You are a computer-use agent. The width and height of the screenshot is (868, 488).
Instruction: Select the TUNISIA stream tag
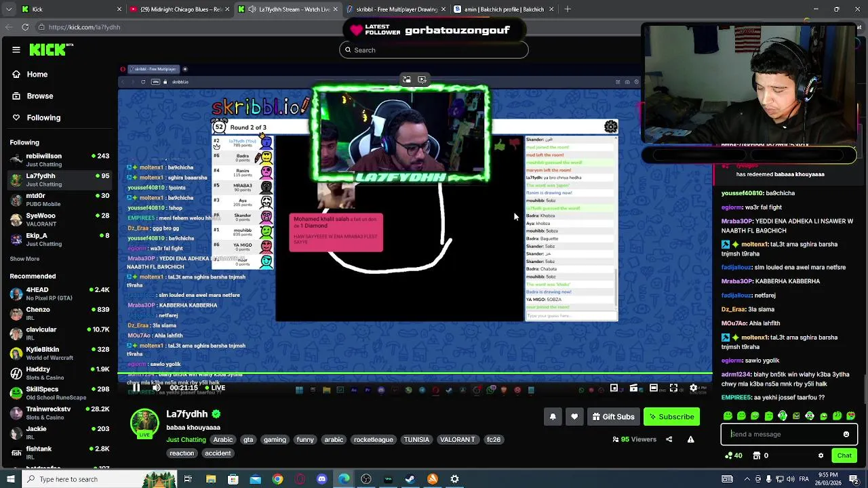click(x=416, y=440)
